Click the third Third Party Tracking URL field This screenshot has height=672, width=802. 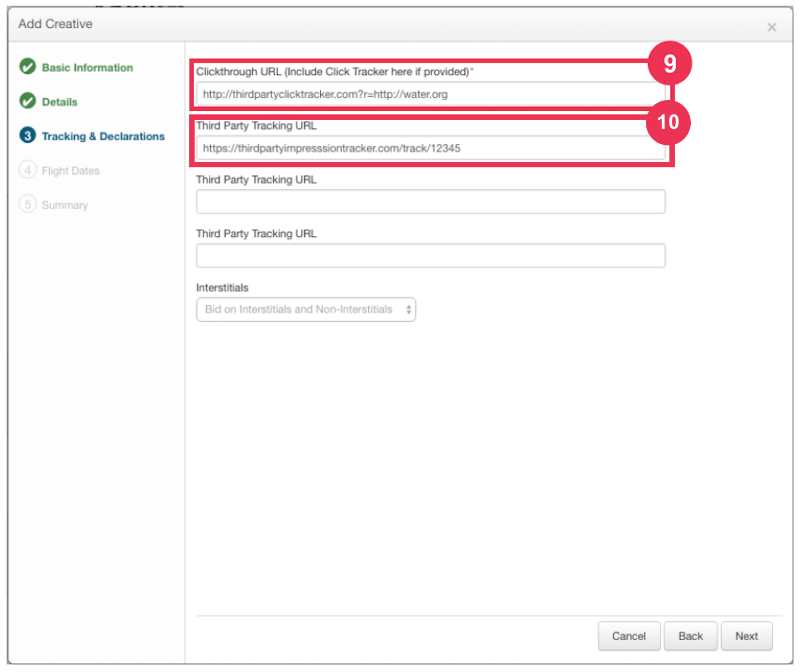pos(430,256)
